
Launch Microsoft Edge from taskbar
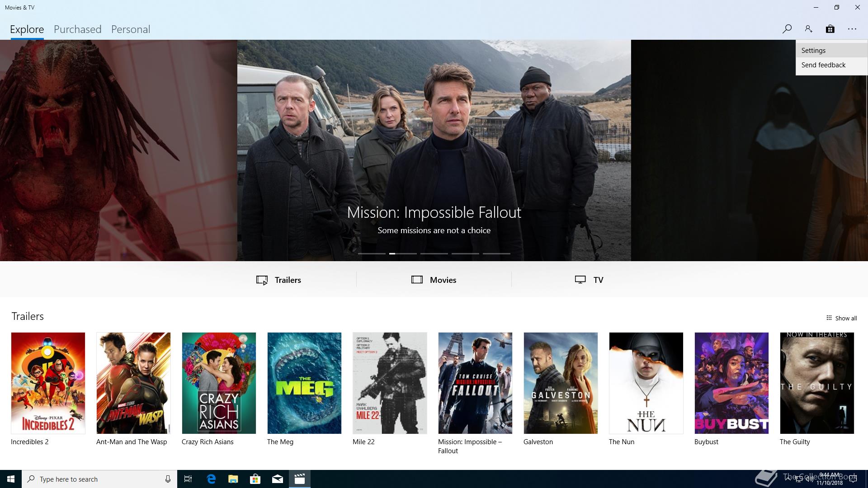[211, 479]
